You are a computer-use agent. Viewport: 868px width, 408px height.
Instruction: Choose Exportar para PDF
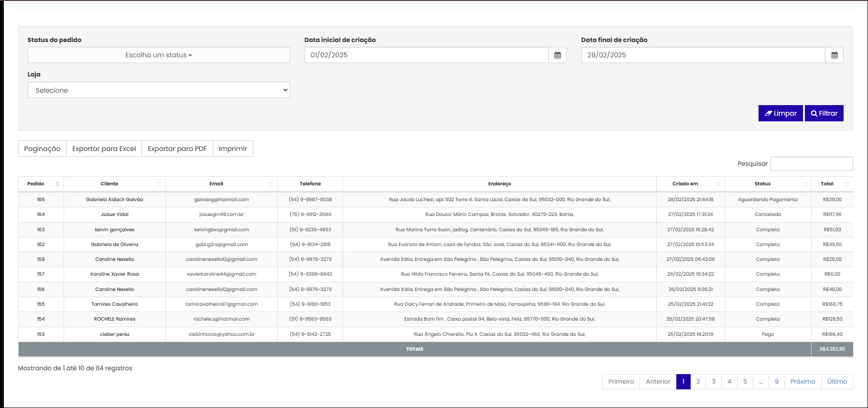tap(177, 149)
